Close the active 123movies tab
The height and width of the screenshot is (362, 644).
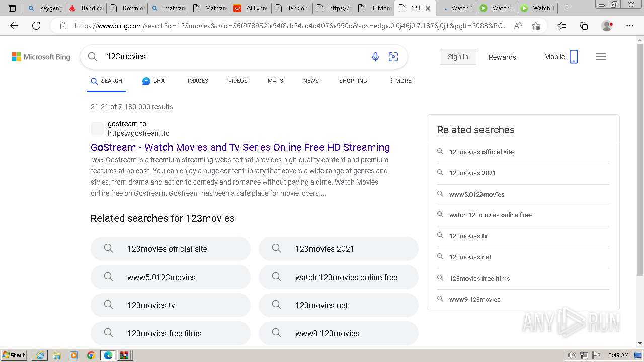428,8
